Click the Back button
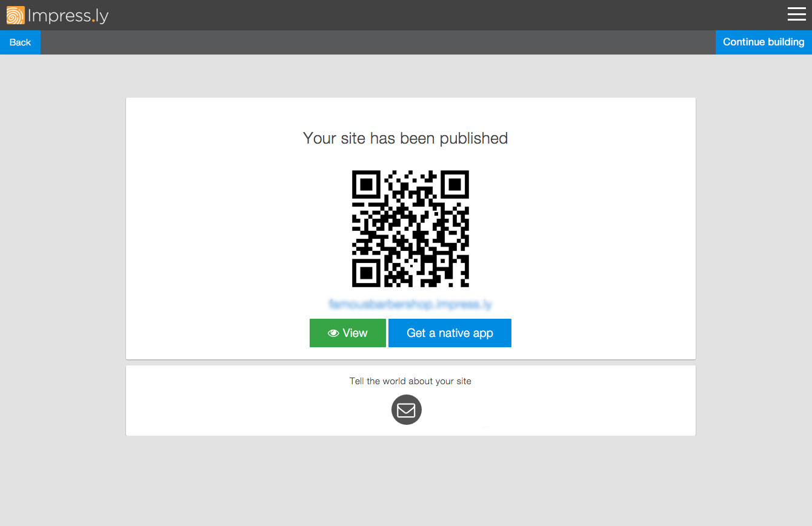This screenshot has width=812, height=526. click(x=20, y=42)
